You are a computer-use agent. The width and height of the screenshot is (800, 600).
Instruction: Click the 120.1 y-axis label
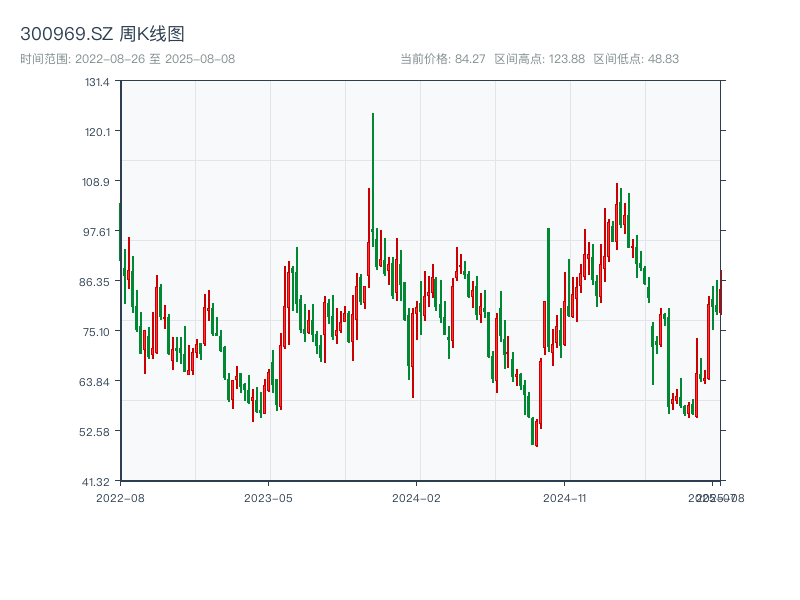97,132
